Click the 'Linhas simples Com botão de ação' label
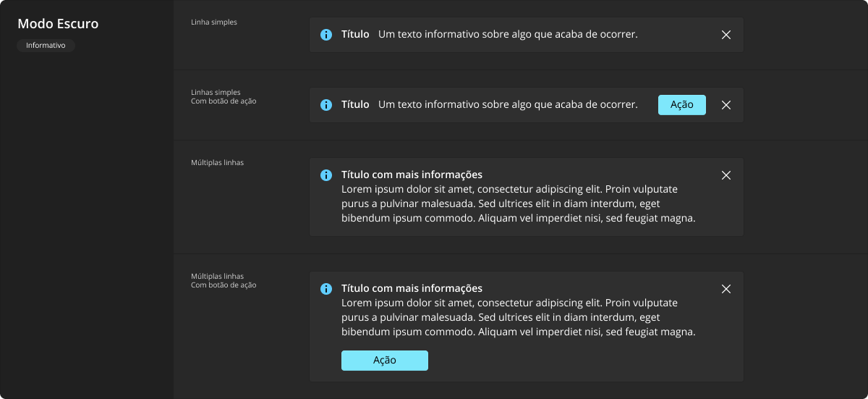Screen dimensions: 868x399 click(224, 97)
